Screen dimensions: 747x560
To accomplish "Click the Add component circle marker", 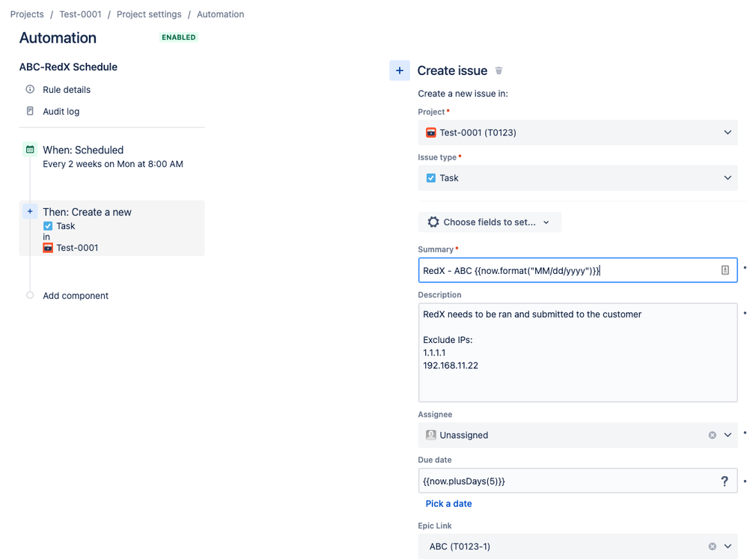I will (x=30, y=296).
